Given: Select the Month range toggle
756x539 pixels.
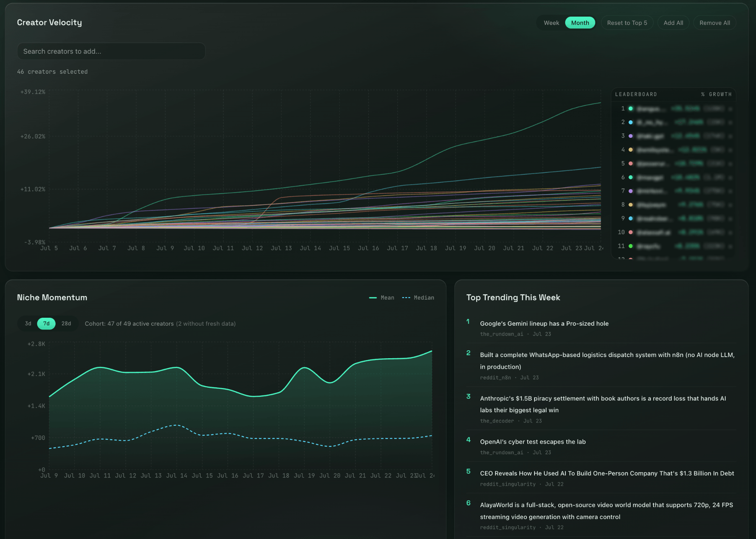Looking at the screenshot, I should [x=580, y=23].
